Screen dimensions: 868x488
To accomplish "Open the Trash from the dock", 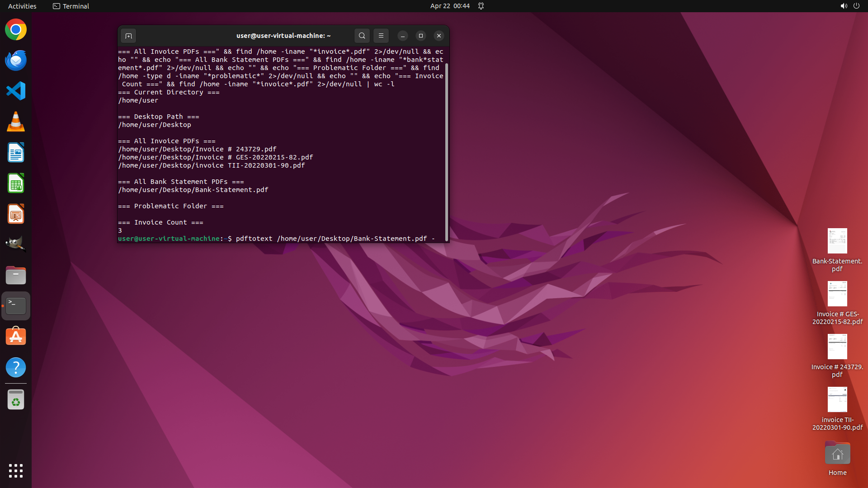I will pyautogui.click(x=16, y=399).
